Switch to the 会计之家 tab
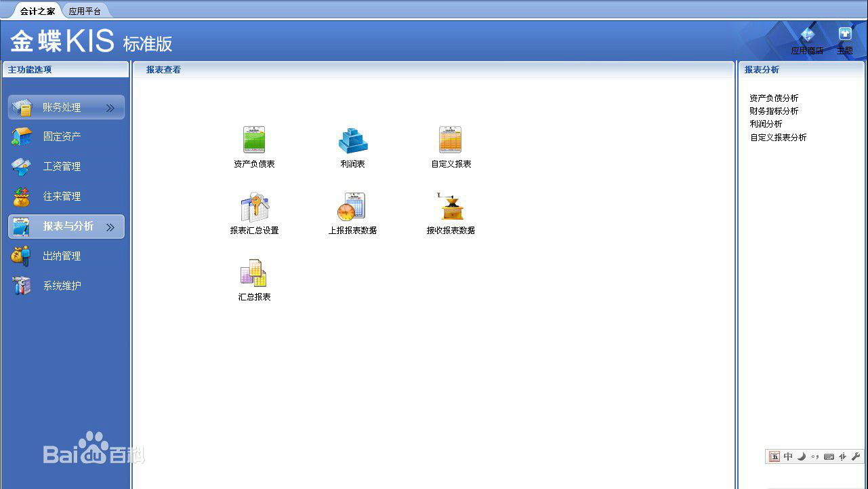This screenshot has height=489, width=868. click(37, 11)
